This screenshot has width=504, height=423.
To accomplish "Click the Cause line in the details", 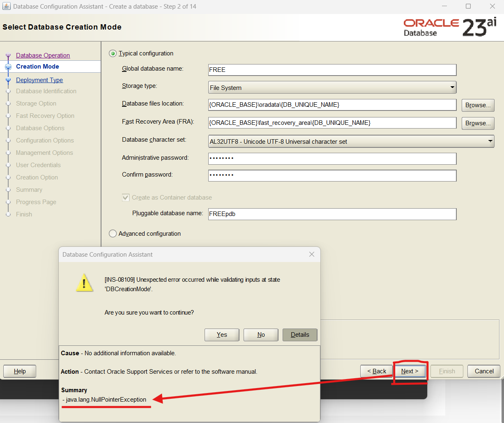I will coord(118,353).
